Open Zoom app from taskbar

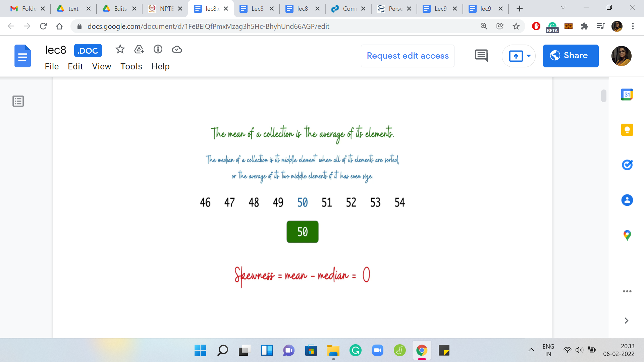378,351
